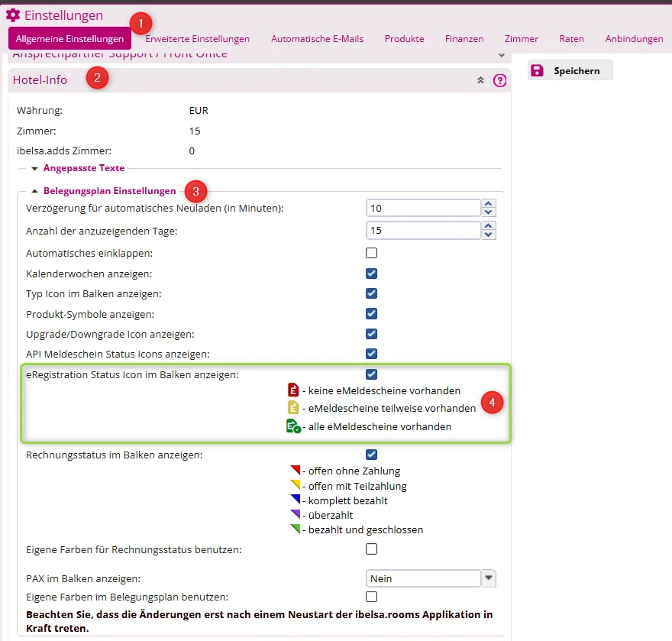Toggle 'Typ Icon im Balken anzeigen' checkbox
The width and height of the screenshot is (672, 641).
click(372, 293)
